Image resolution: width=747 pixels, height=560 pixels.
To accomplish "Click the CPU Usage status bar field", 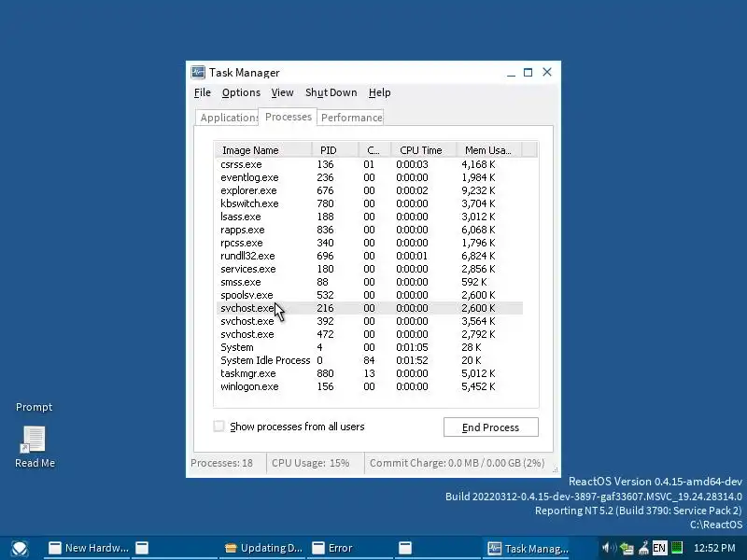I will point(315,463).
